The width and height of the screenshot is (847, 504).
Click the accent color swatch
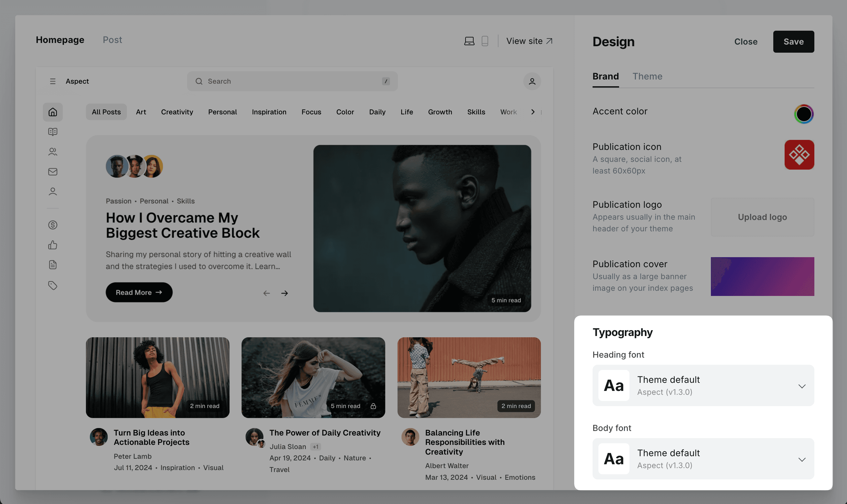[x=803, y=113]
